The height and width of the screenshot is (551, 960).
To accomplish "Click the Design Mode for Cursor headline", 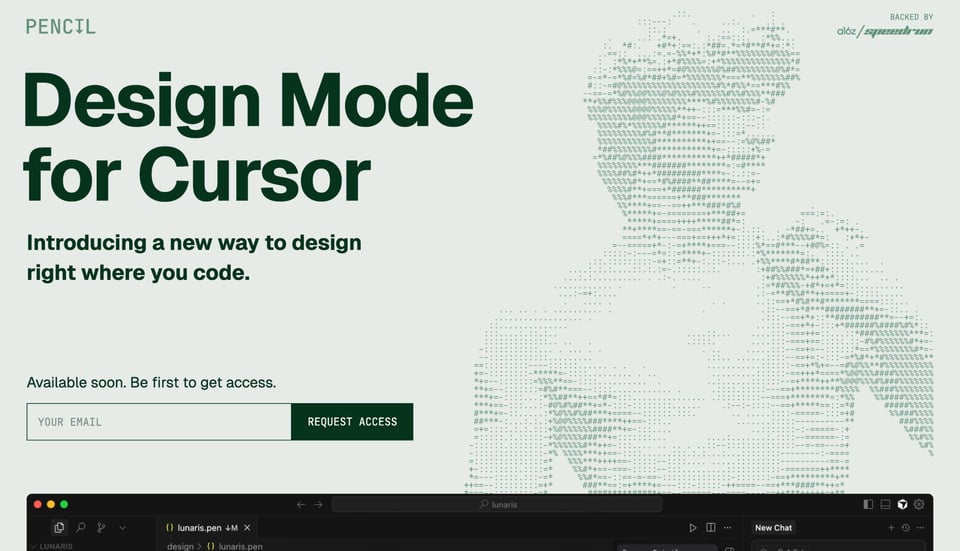I will (248, 138).
